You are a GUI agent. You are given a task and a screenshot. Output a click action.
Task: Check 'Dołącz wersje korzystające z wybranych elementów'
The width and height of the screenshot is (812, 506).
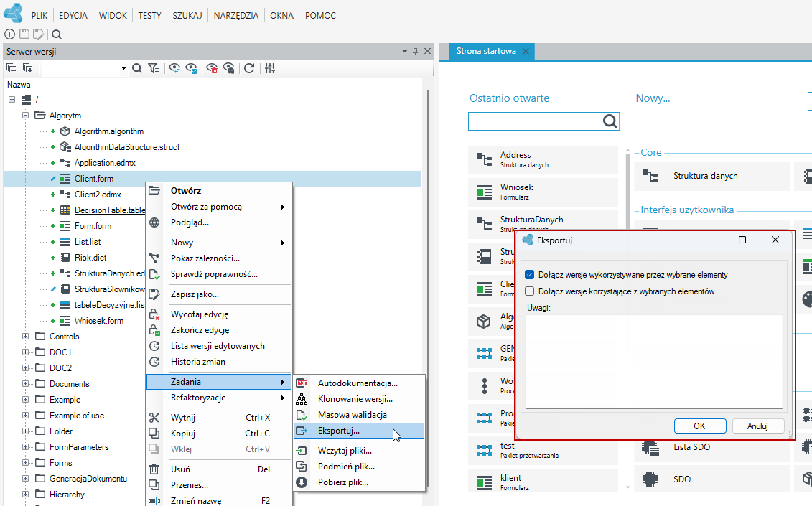click(x=529, y=291)
